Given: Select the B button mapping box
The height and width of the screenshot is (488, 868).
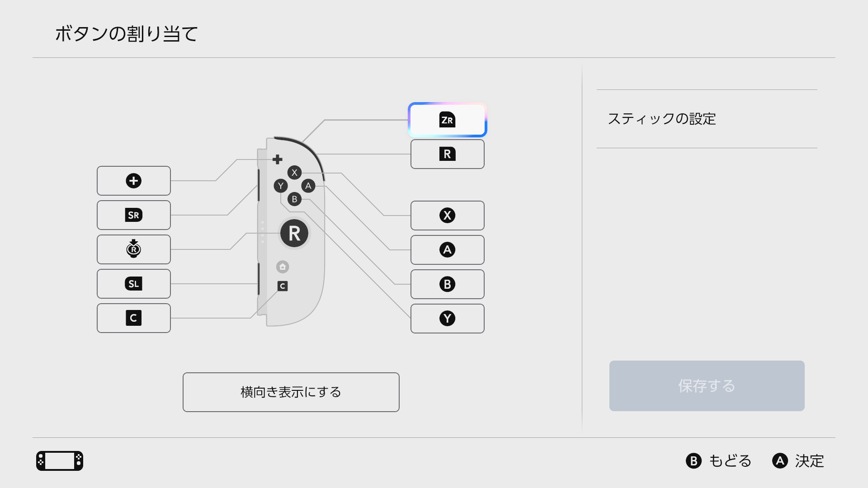Looking at the screenshot, I should click(x=448, y=284).
